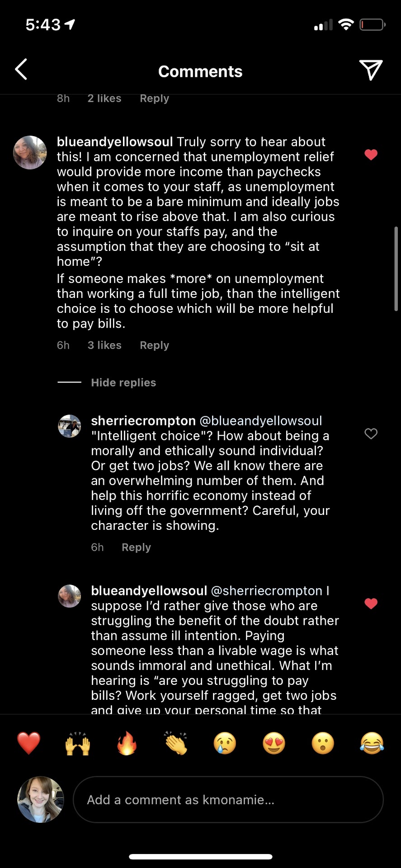The height and width of the screenshot is (868, 401).
Task: Open the share paper plane icon
Action: [x=371, y=70]
